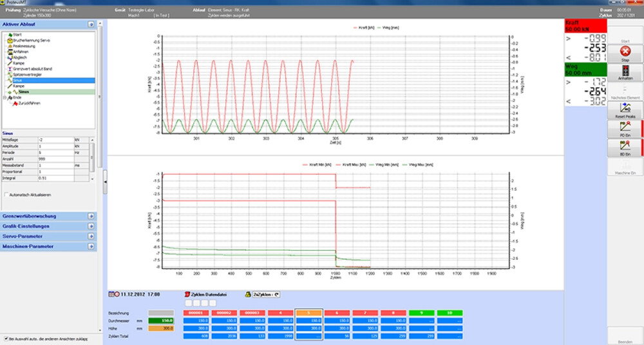644x345 pixels.
Task: Click the PD Ein icon button
Action: [x=625, y=126]
